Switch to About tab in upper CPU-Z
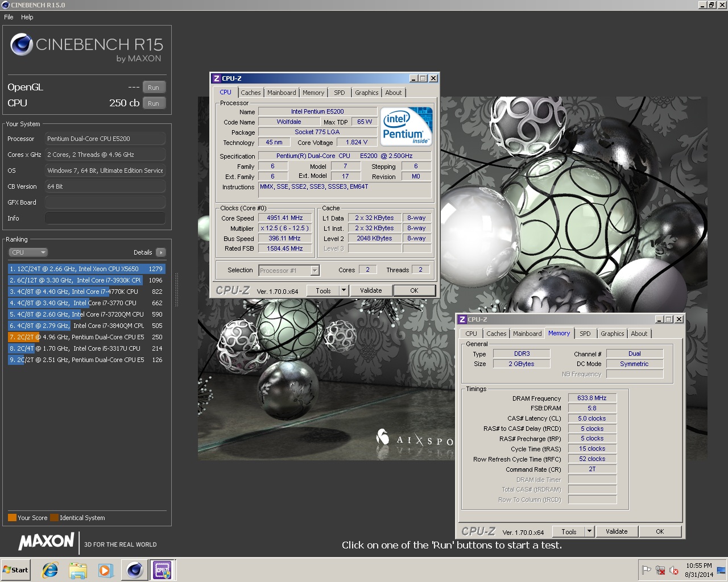This screenshot has width=728, height=582. (394, 93)
